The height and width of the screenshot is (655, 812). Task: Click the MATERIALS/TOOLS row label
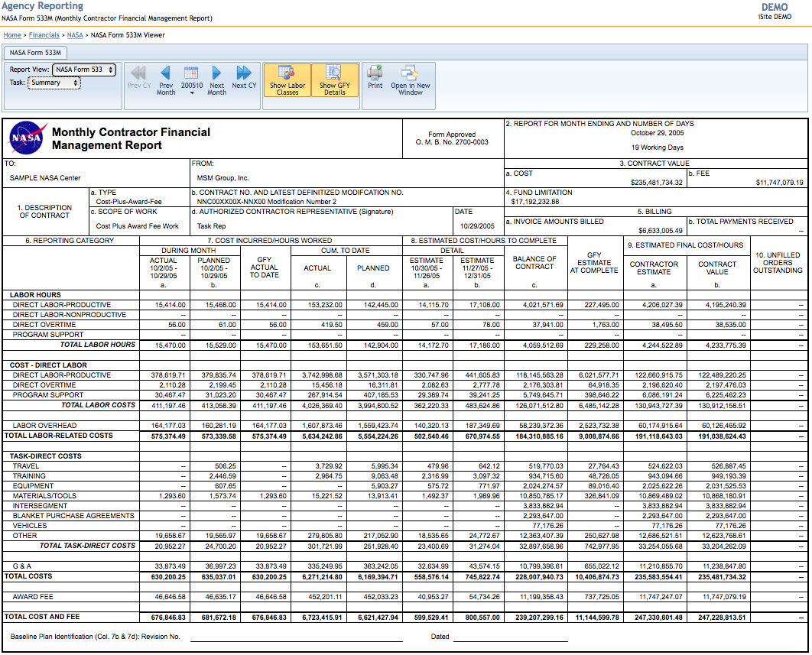coord(44,496)
